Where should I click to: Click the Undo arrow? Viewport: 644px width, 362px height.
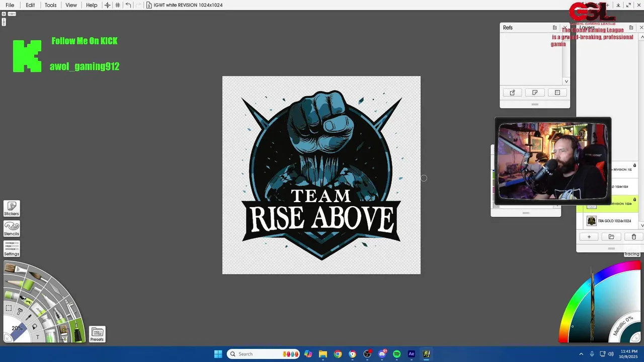point(128,5)
